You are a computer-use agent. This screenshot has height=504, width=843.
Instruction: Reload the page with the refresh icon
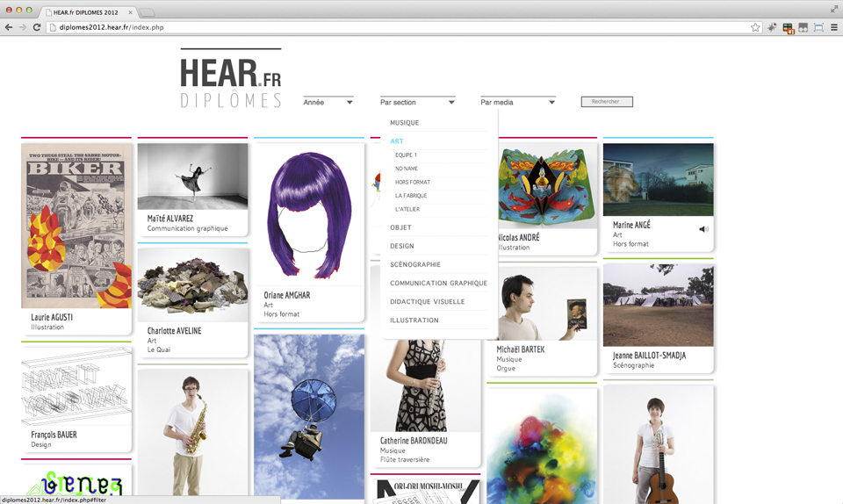pos(37,27)
